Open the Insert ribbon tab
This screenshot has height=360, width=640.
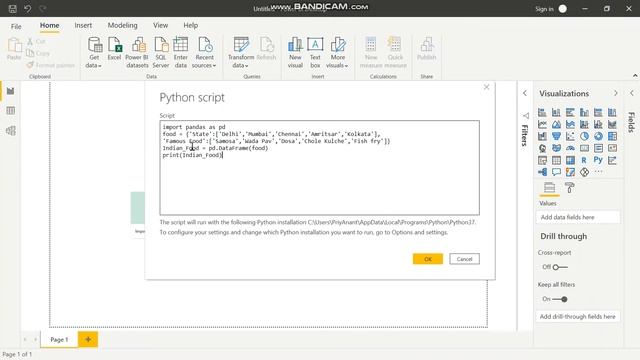83,25
